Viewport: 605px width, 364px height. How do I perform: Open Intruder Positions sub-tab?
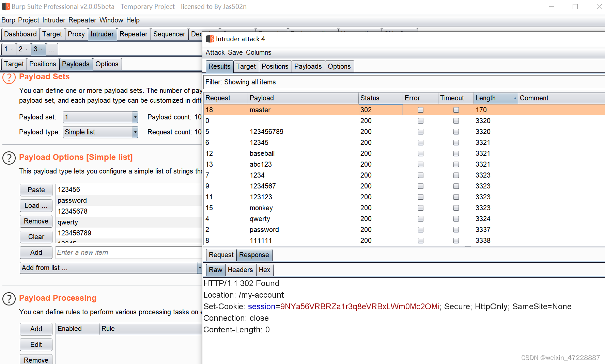click(43, 64)
